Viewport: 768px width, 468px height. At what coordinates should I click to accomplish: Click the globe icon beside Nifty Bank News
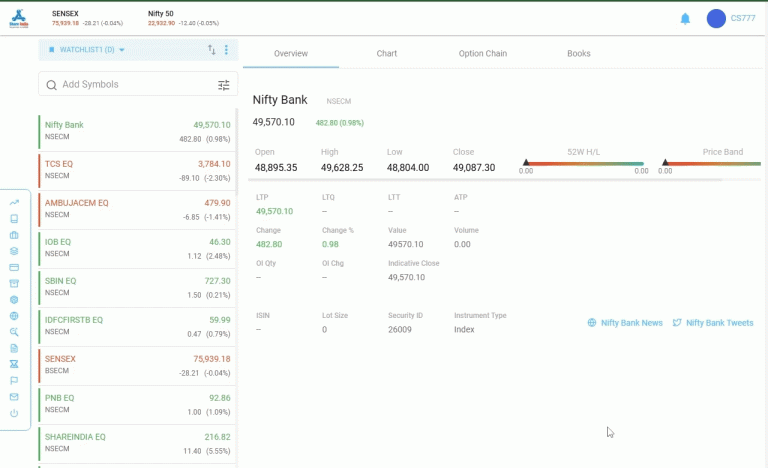592,323
